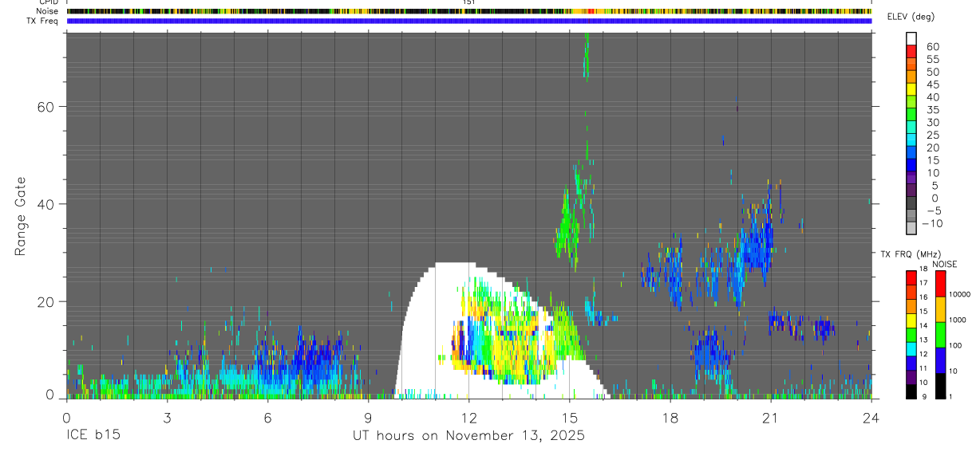980x452 pixels.
Task: Click the 'TX Freq' row label at top left
Action: coord(43,20)
